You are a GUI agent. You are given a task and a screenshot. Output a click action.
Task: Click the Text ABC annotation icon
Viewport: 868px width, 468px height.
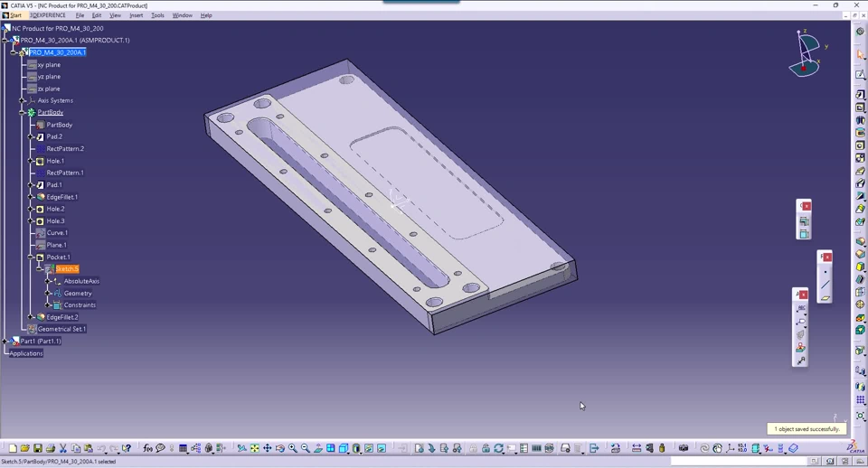(x=801, y=308)
